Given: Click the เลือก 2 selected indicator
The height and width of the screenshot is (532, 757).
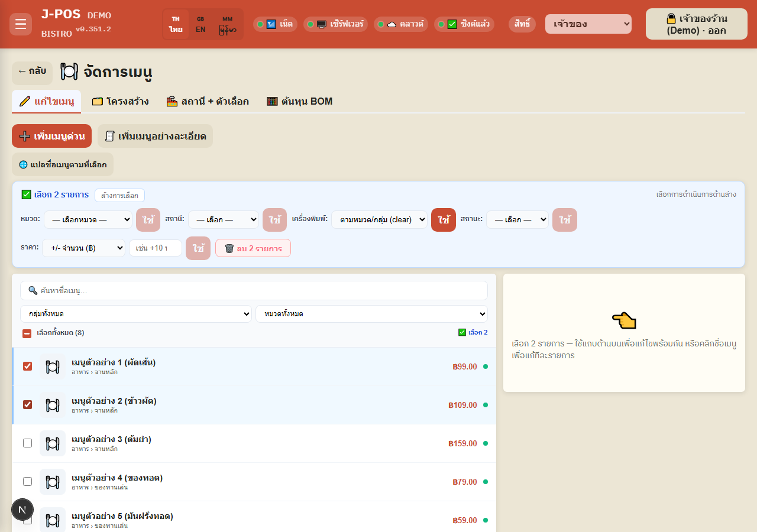Looking at the screenshot, I should coord(473,332).
